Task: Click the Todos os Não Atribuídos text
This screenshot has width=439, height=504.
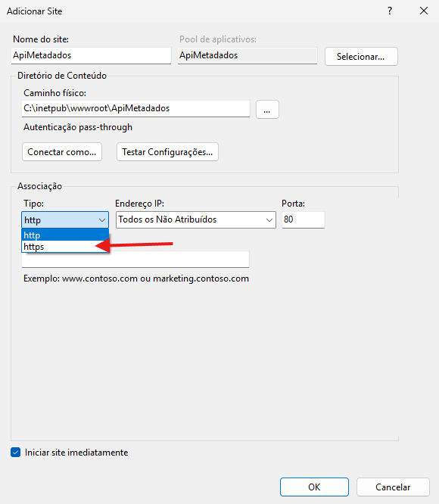Action: pos(167,219)
